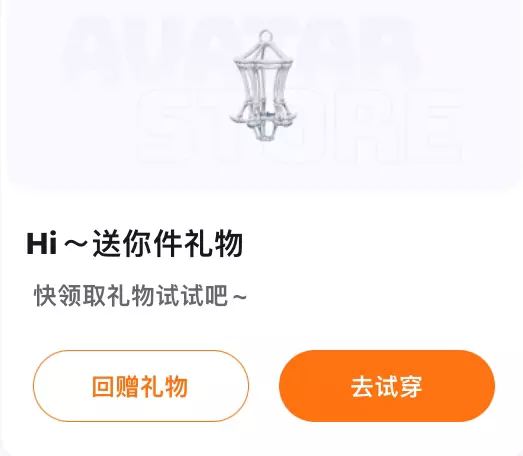Click the lantern's curved side arms

[x=263, y=115]
